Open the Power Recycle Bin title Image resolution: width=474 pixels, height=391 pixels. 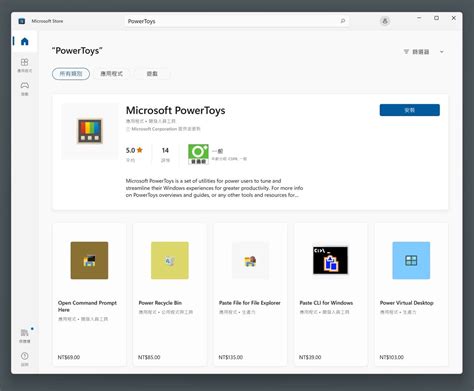[160, 303]
